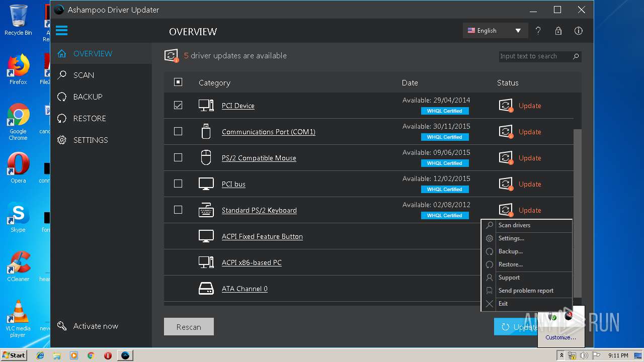
Task: Open the info icon in header
Action: 579,31
